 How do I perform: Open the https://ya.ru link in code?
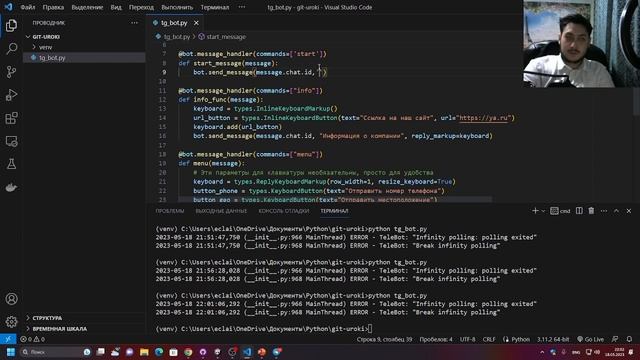[484, 118]
